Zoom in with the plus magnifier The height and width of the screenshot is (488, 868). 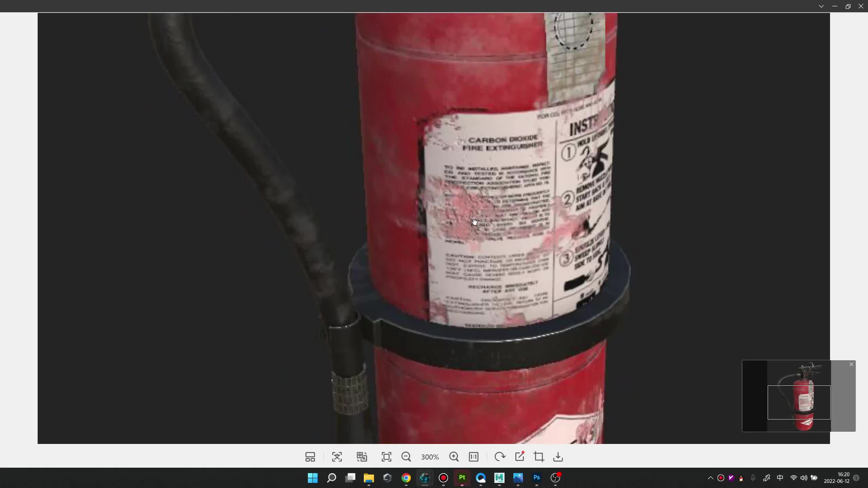pos(454,457)
